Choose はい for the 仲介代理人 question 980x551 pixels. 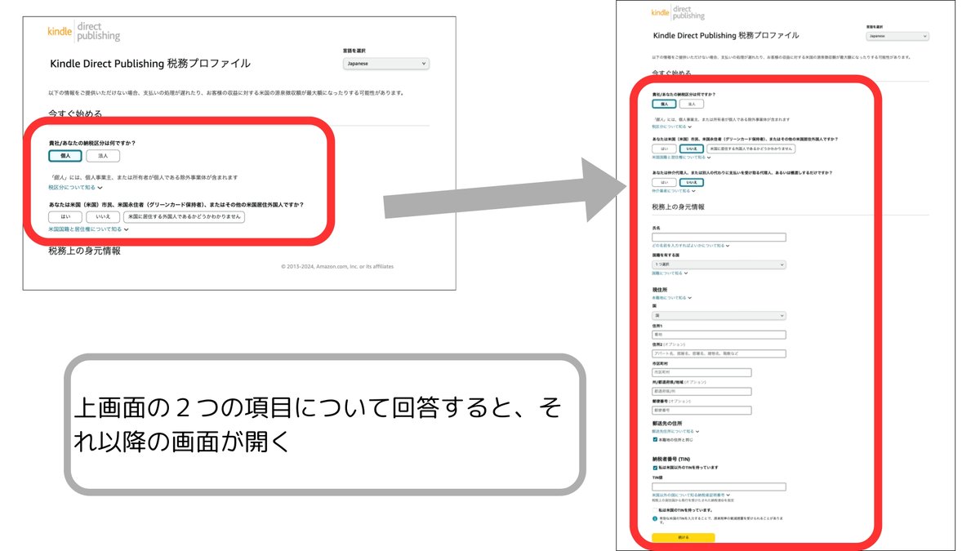coord(664,182)
